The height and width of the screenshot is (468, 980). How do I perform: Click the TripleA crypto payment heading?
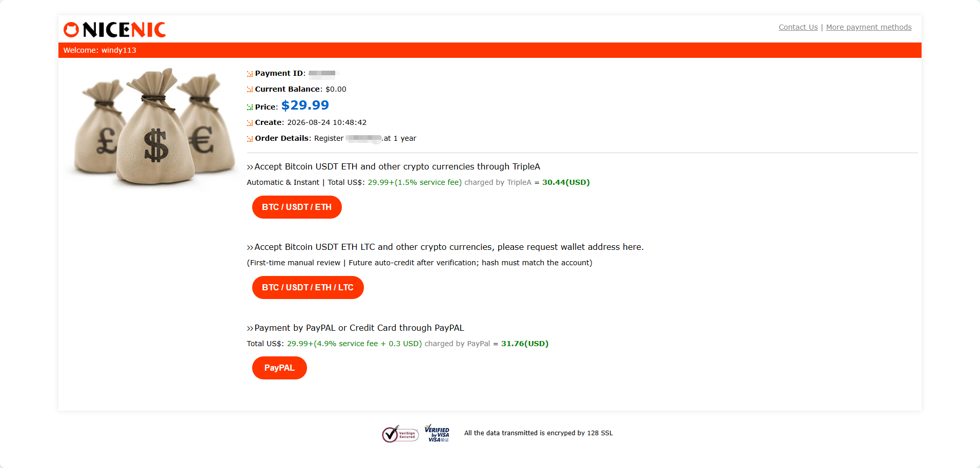pyautogui.click(x=394, y=166)
